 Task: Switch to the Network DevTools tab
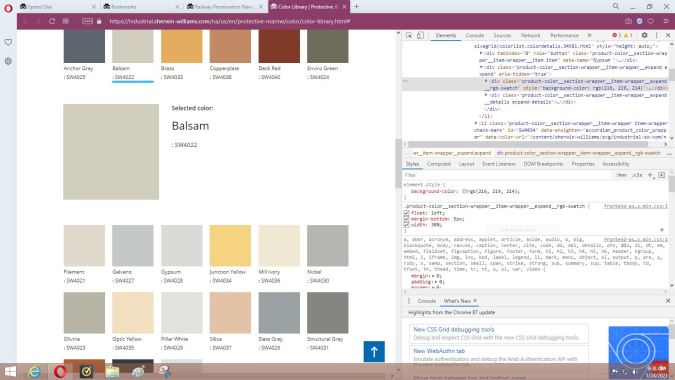click(530, 35)
